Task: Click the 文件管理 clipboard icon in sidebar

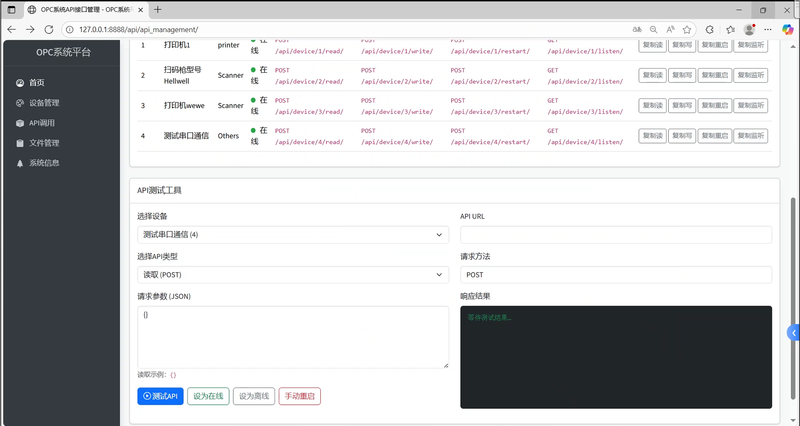Action: click(20, 143)
